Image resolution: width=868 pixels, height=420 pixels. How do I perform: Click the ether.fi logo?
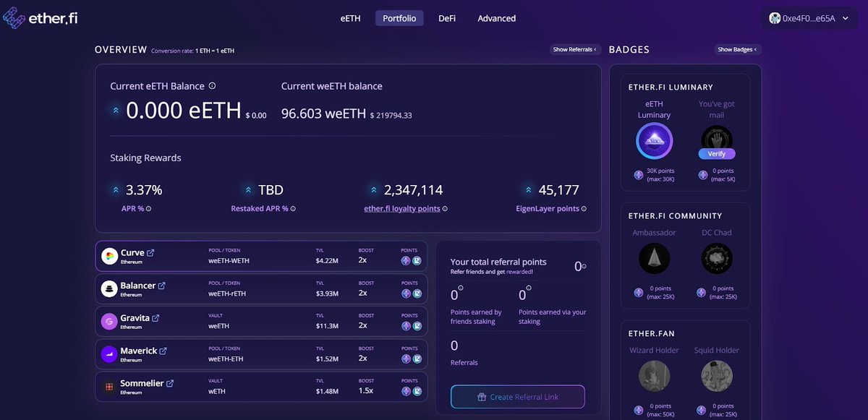[41, 19]
